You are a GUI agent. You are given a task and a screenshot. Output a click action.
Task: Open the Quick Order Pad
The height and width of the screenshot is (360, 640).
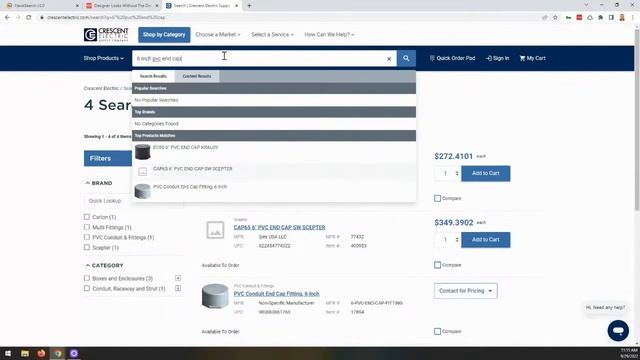click(452, 58)
